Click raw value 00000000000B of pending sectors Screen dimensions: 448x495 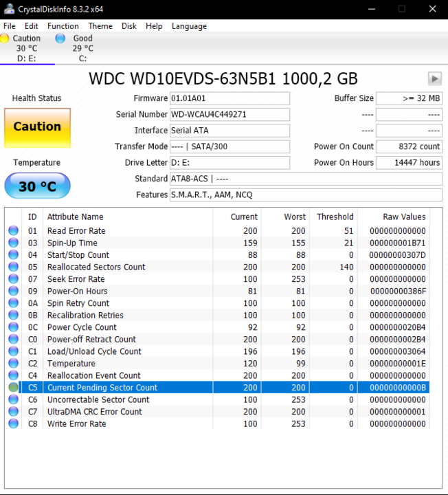[398, 387]
